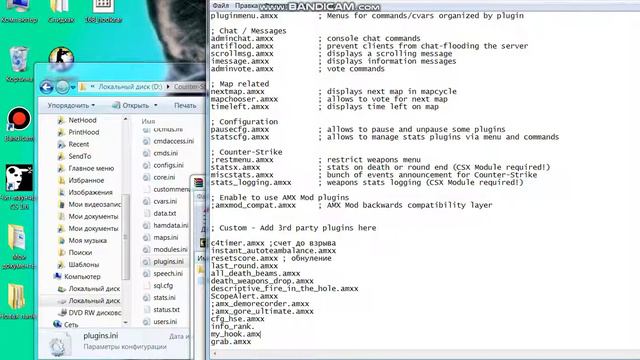Select the stats.ini file icon

pos(146,298)
